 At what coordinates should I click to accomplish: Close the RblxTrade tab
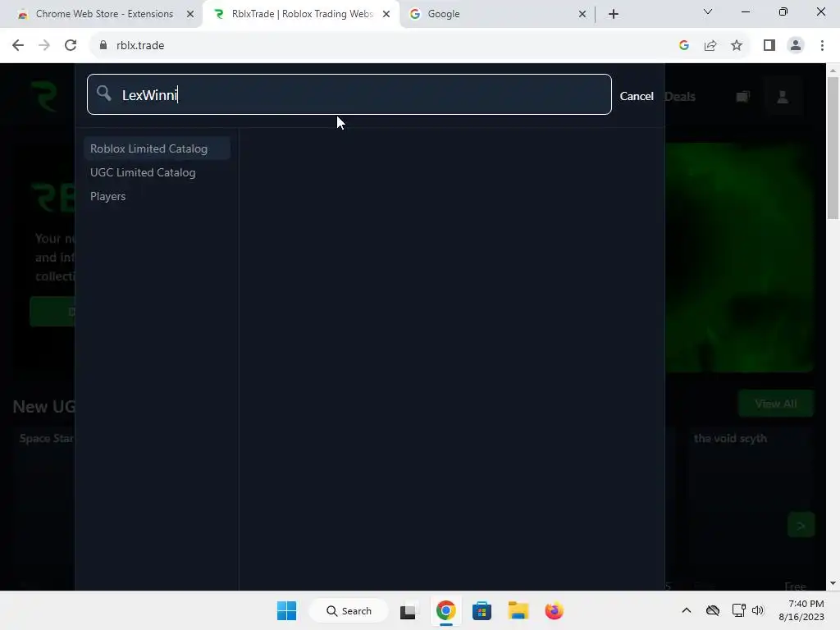tap(386, 14)
